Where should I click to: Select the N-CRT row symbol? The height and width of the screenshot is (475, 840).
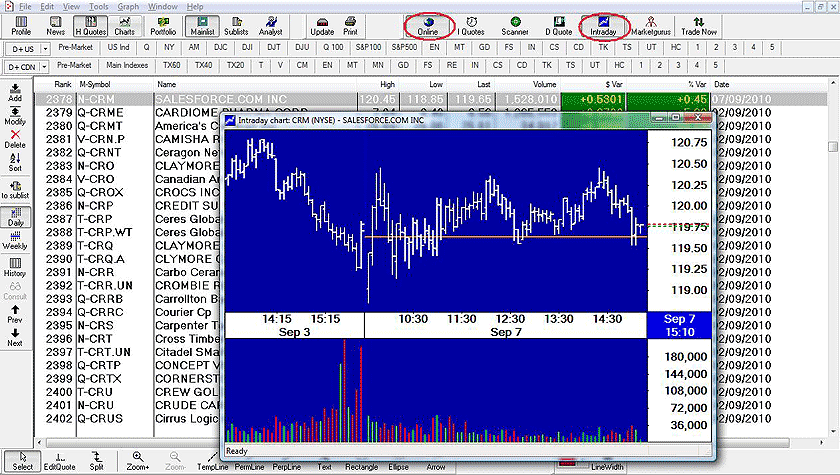click(95, 339)
